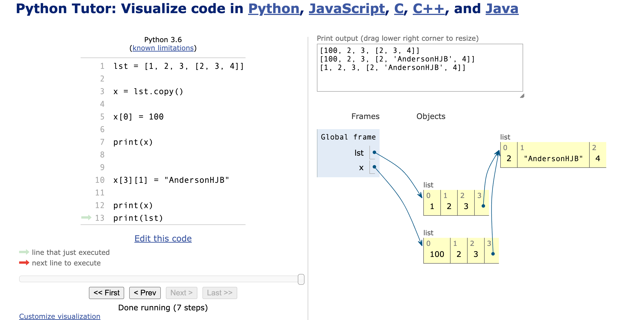Screen dimensions: 644x320
Task: Click code line 12 'print(x)'
Action: [133, 205]
